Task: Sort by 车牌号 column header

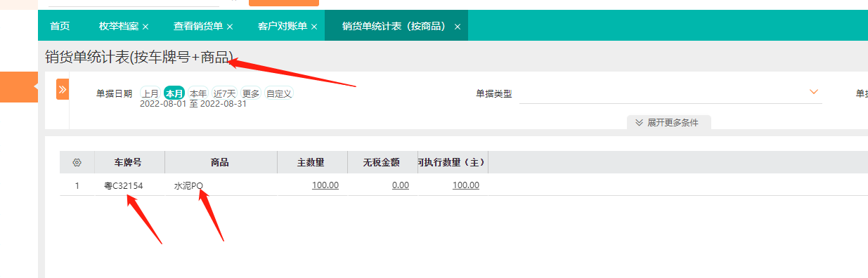Action: tap(129, 162)
